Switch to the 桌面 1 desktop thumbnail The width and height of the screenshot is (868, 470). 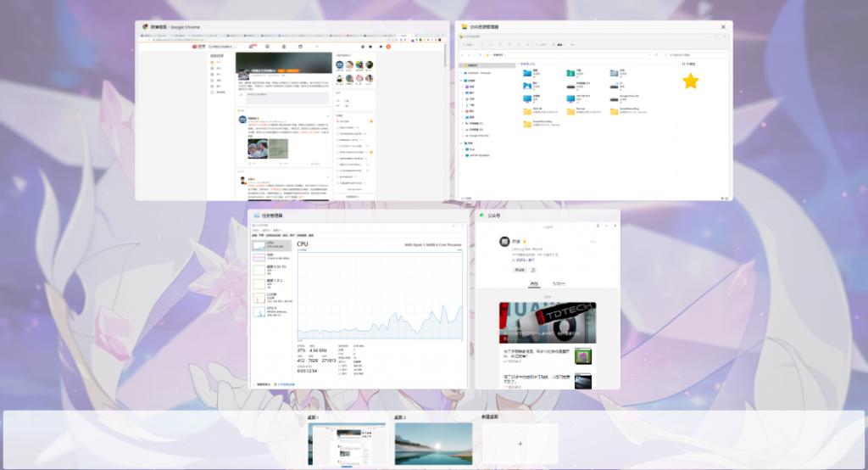[x=346, y=444]
